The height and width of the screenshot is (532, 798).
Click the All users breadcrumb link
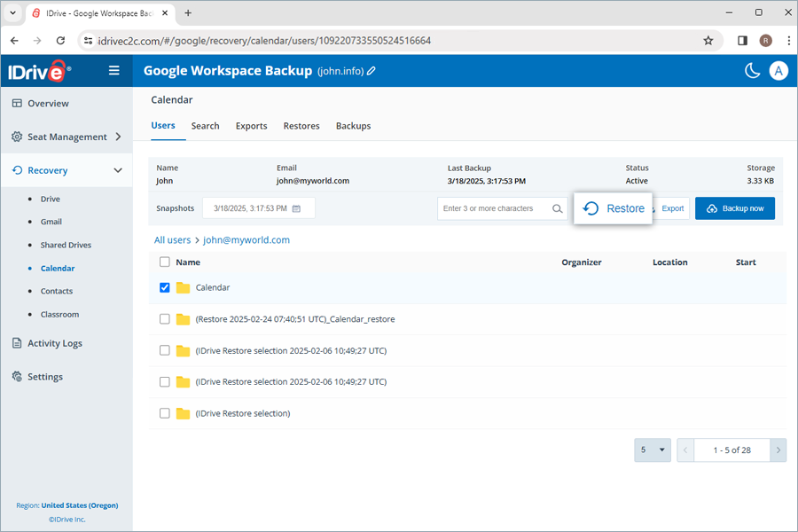(x=172, y=239)
